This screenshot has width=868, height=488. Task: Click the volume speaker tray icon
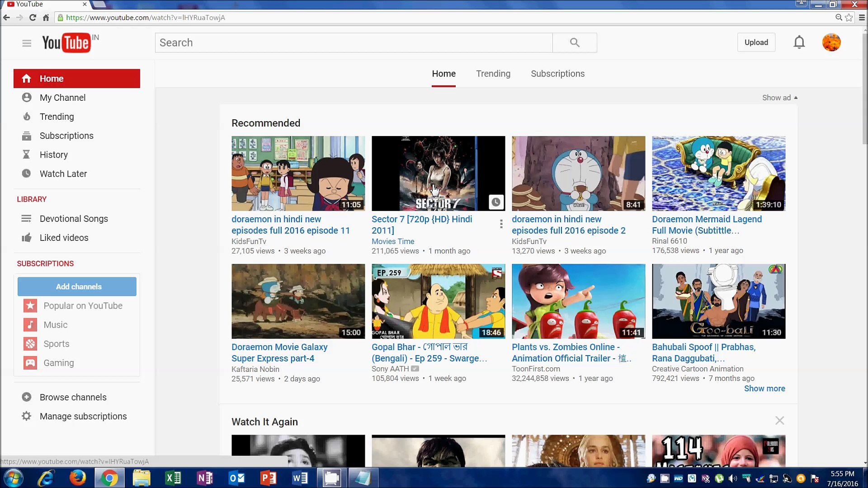pos(733,479)
